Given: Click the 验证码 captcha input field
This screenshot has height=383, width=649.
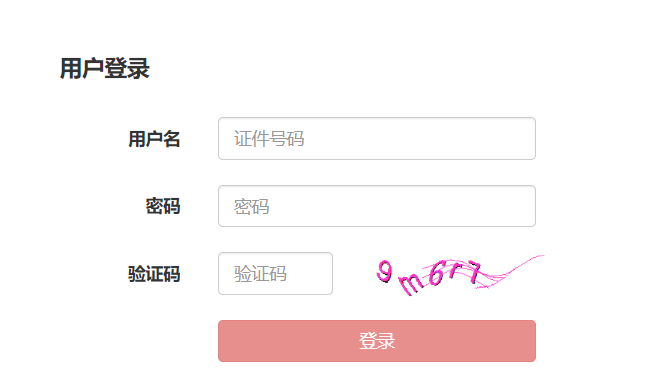Looking at the screenshot, I should point(275,273).
